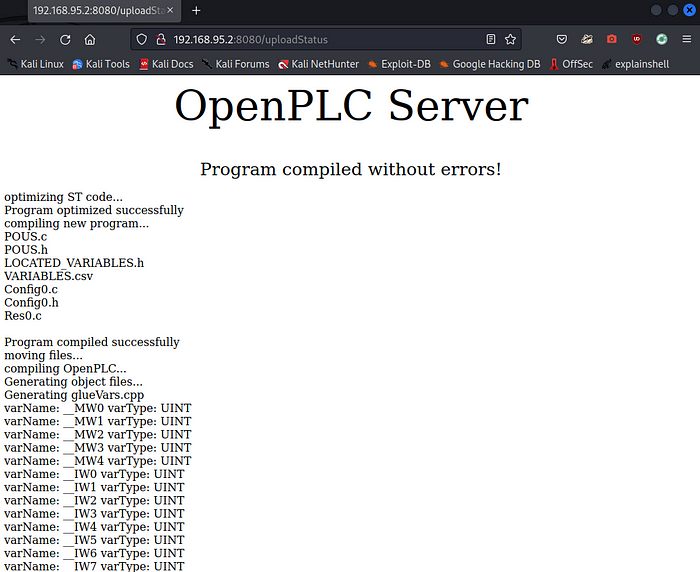The image size is (700, 572).
Task: Open the Kali Docs bookmark
Action: (x=167, y=64)
